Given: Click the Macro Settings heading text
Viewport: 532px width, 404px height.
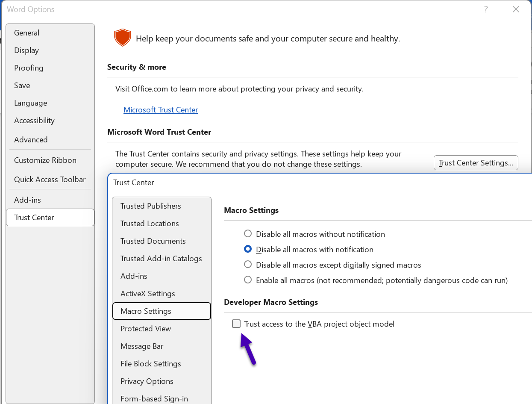Looking at the screenshot, I should pos(251,210).
